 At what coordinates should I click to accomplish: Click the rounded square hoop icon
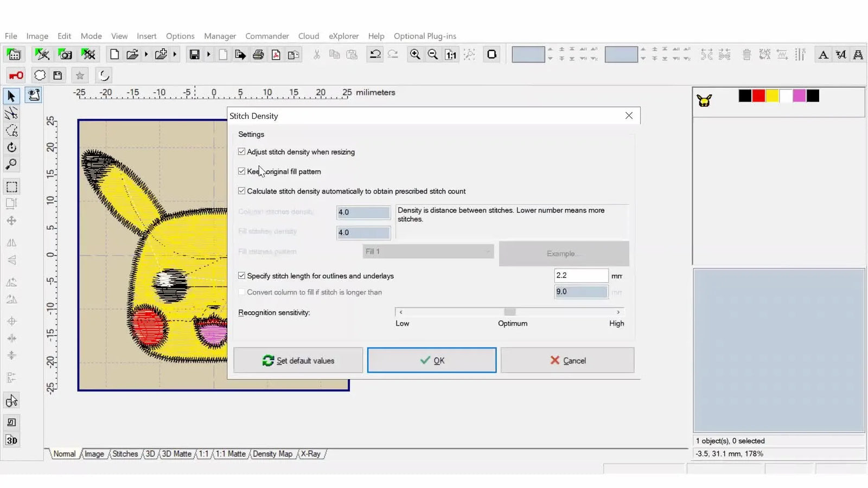tap(492, 54)
